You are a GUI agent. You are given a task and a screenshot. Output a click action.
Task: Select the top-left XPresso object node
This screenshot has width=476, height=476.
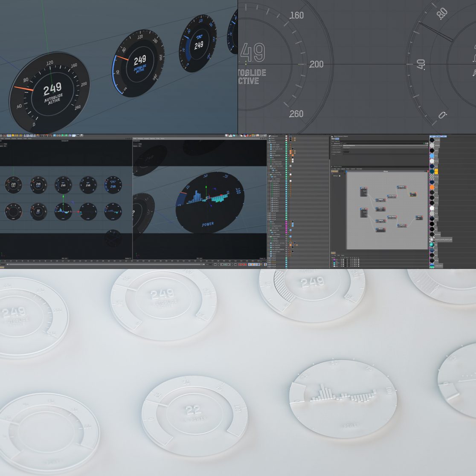click(363, 191)
